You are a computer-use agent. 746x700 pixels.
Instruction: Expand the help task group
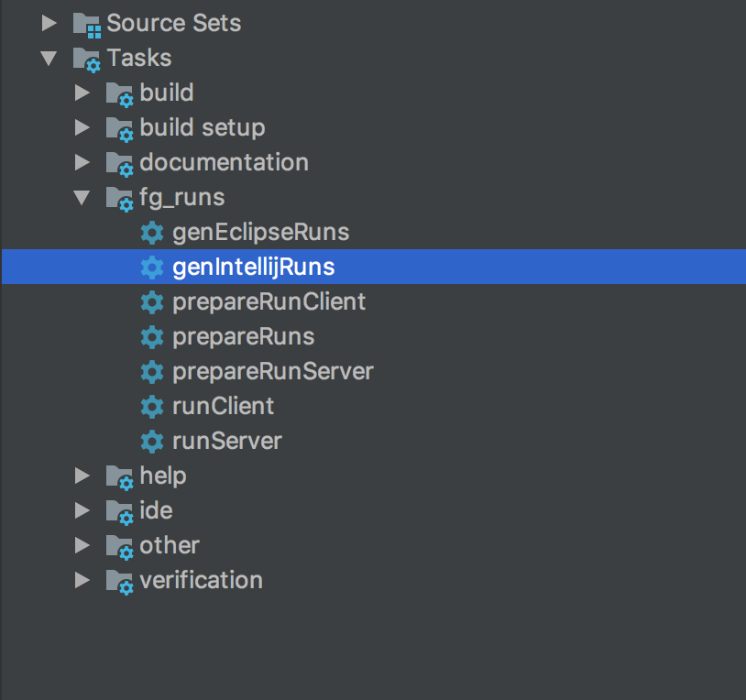point(81,476)
